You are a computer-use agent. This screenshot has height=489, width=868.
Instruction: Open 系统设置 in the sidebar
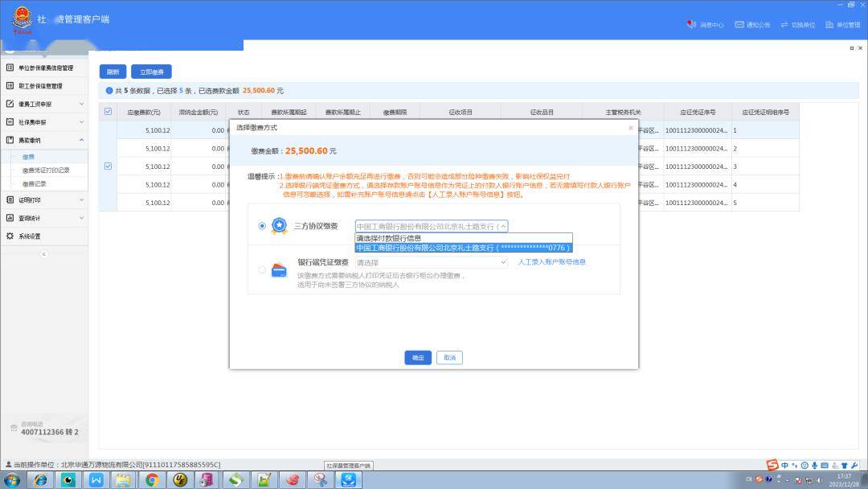click(30, 236)
